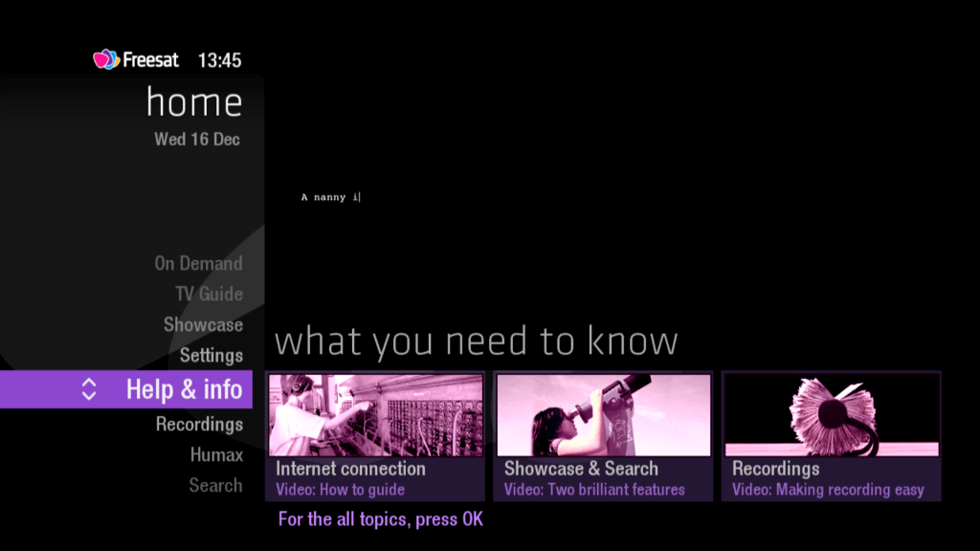Click the rotary card file thumbnail
This screenshot has height=551, width=980.
point(831,415)
